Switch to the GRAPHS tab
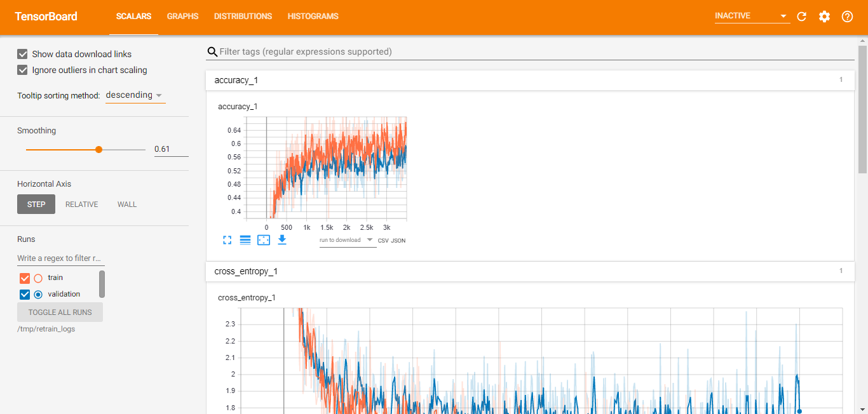The width and height of the screenshot is (868, 414). 183,17
